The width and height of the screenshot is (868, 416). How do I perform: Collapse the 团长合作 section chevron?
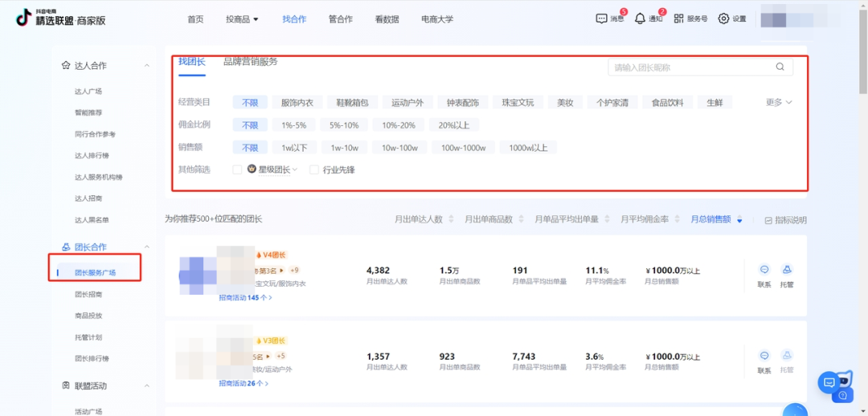point(147,247)
